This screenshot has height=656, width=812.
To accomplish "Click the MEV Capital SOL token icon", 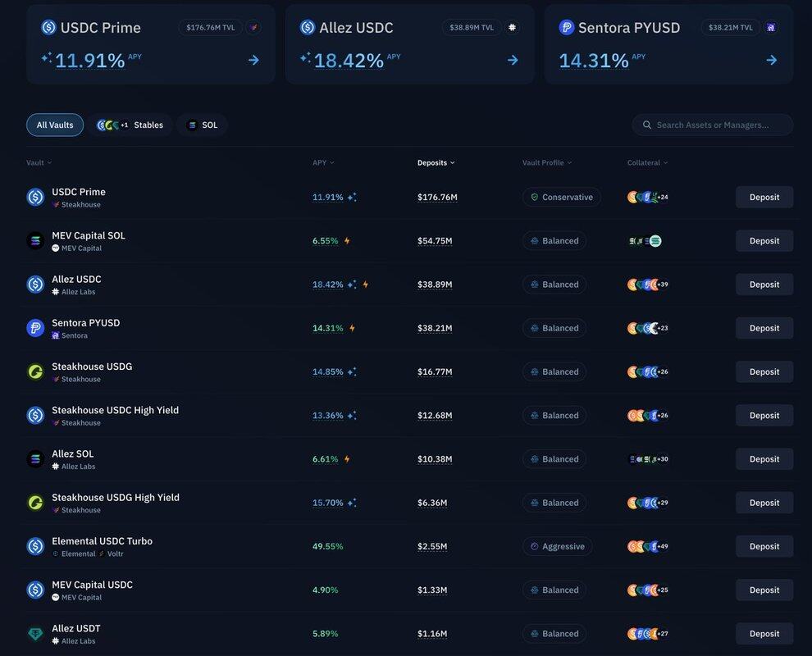I will pos(35,241).
